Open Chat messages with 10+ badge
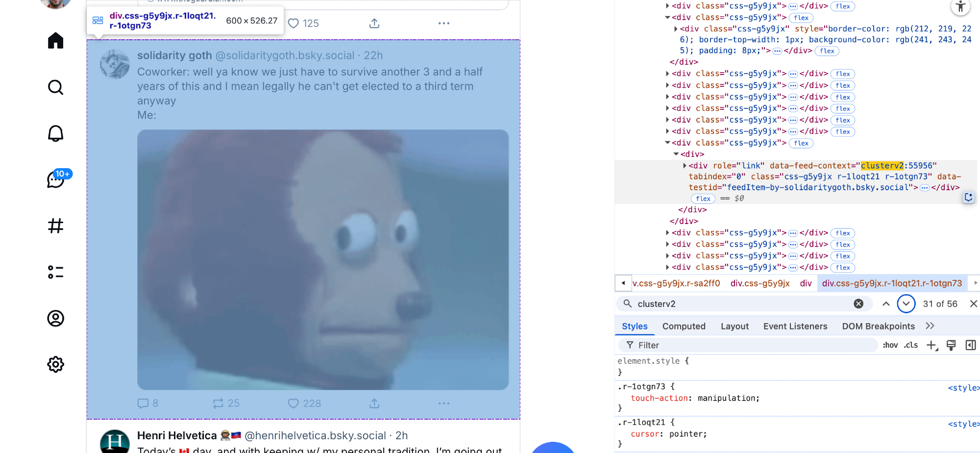Screen dimensions: 980x453 point(55,179)
